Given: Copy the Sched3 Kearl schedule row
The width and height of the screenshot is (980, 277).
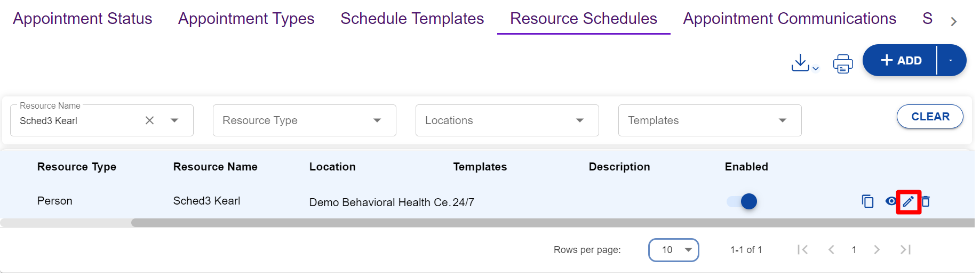Looking at the screenshot, I should coord(867,201).
